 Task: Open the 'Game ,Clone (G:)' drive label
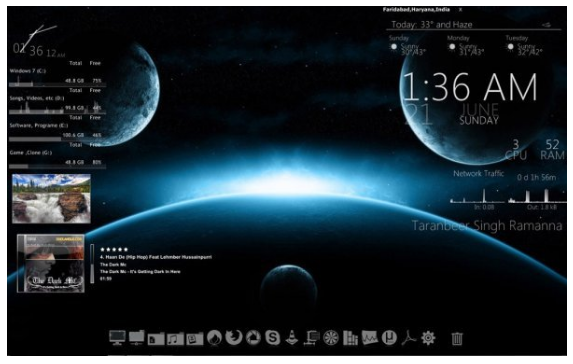(31, 153)
